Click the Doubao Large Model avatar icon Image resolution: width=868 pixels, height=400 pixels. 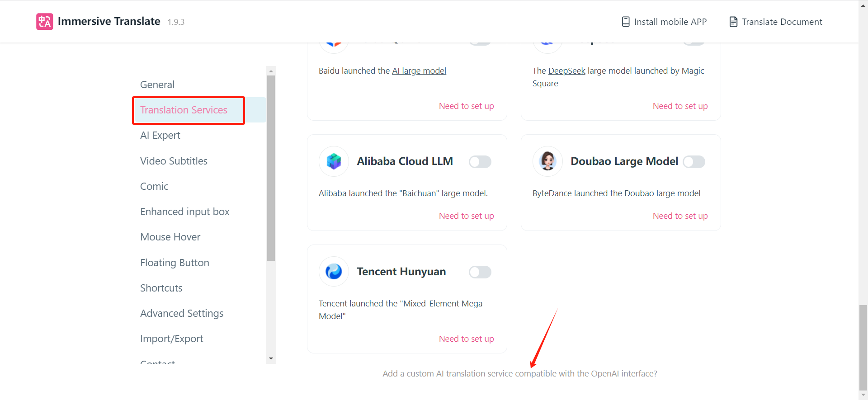(547, 161)
